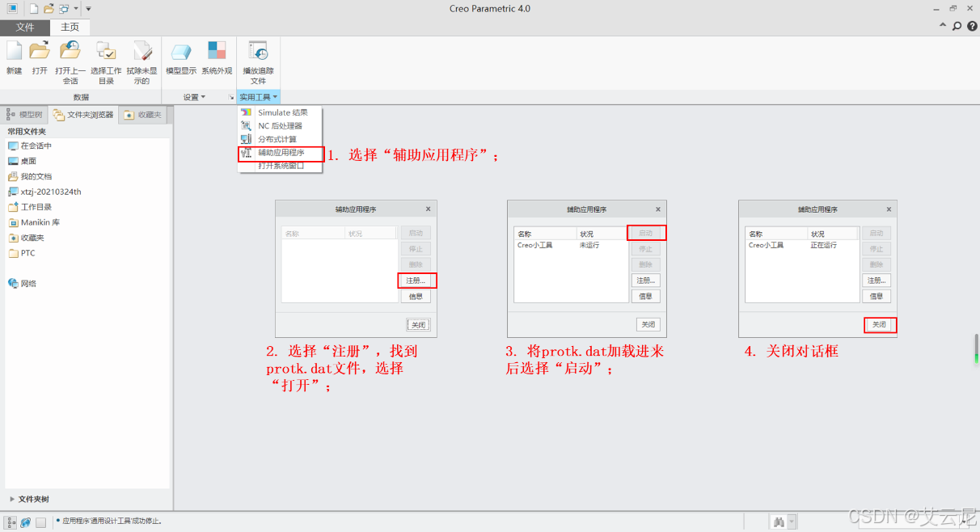Open 系统外观 settings
Viewport: 980px width, 532px height.
click(x=217, y=58)
